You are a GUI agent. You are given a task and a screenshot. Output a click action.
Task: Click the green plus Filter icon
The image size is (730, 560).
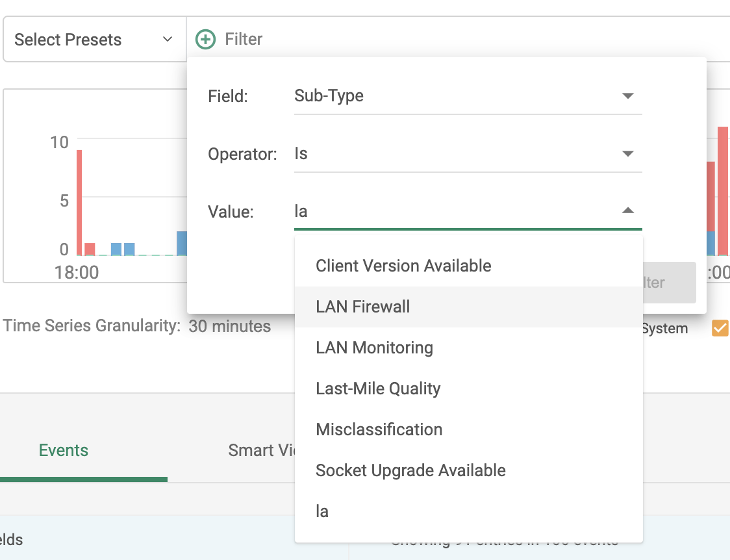tap(205, 39)
